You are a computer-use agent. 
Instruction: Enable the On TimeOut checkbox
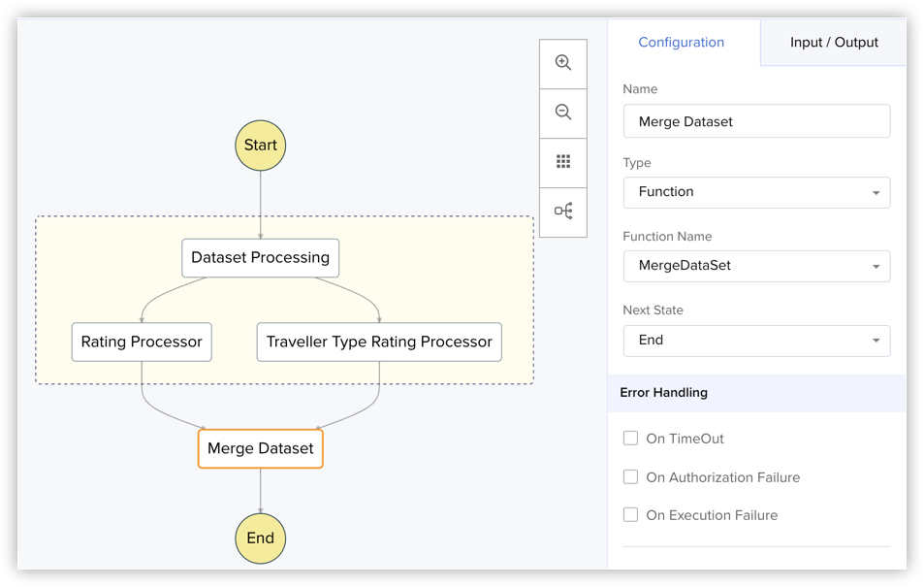click(630, 439)
